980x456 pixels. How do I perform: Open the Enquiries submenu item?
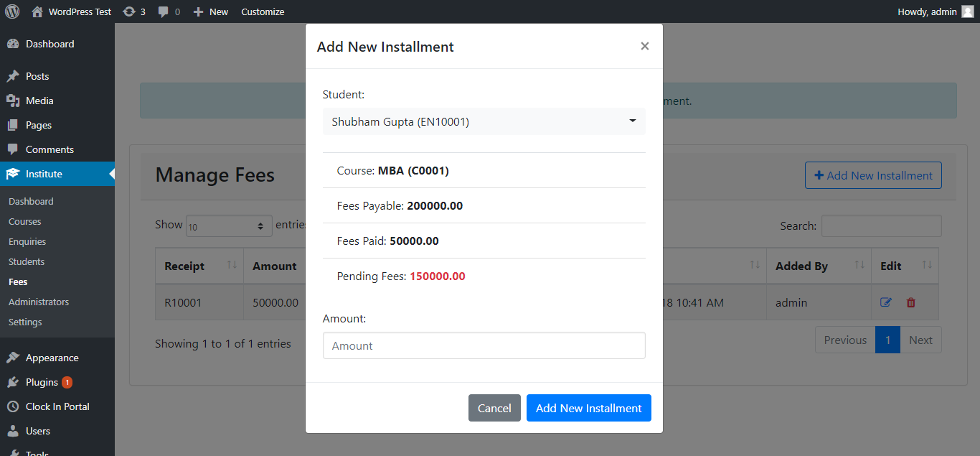click(x=27, y=241)
